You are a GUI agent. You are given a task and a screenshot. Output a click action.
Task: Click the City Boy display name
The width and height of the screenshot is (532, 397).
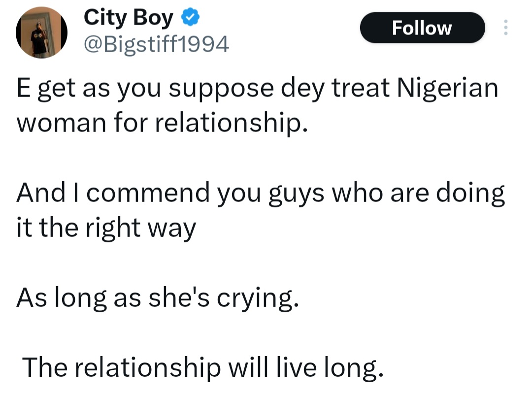(x=128, y=19)
